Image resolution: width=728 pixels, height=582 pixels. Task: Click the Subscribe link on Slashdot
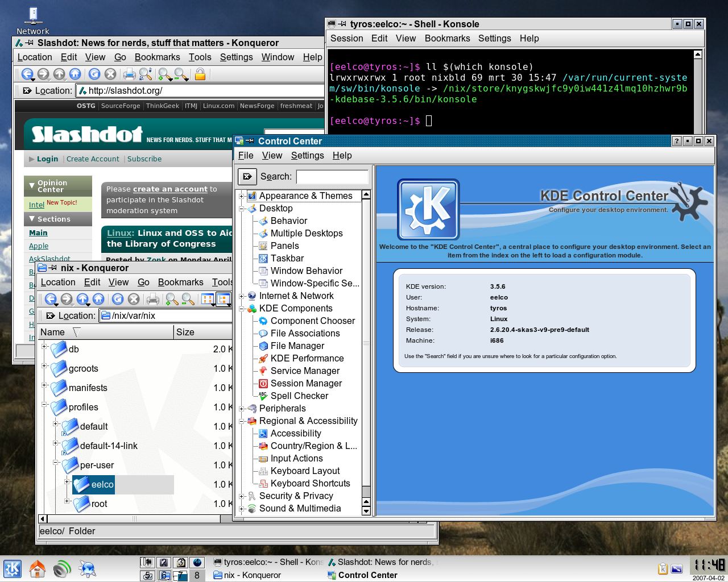(x=144, y=159)
